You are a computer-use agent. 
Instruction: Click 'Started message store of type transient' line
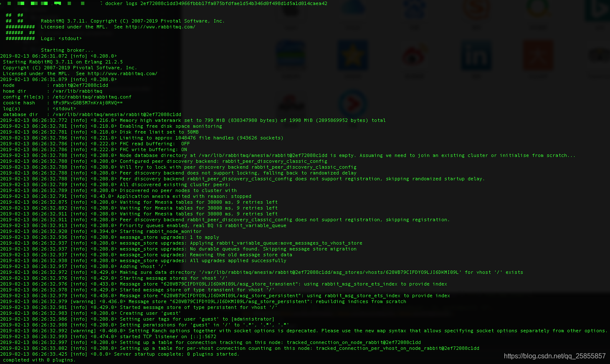tap(137, 290)
